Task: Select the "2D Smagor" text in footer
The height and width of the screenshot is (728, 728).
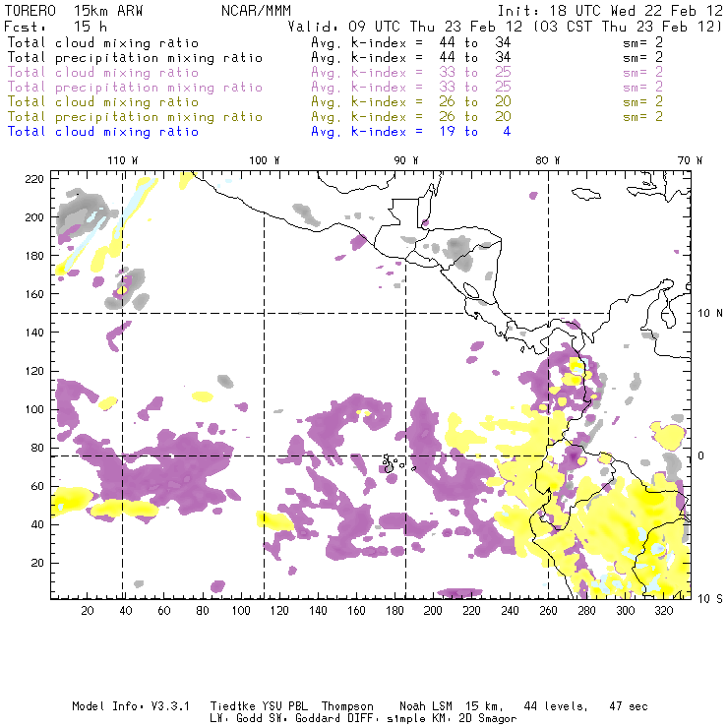Action: 488,718
